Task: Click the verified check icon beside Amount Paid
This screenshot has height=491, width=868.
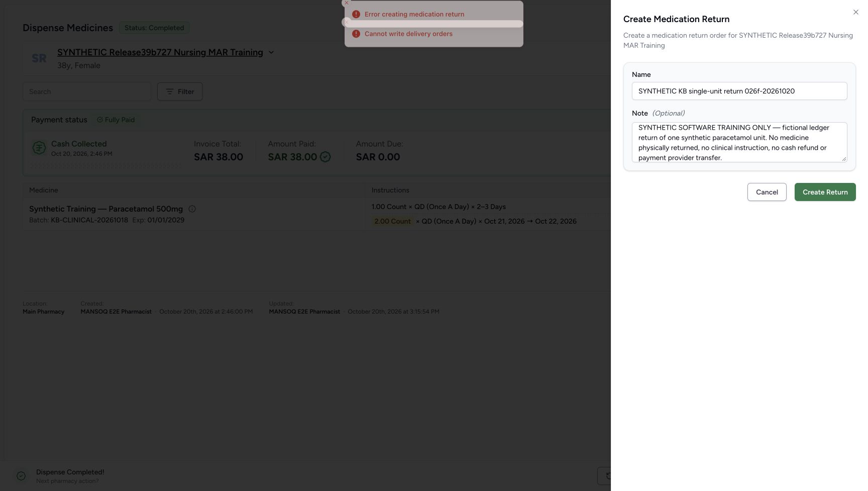Action: pos(325,157)
